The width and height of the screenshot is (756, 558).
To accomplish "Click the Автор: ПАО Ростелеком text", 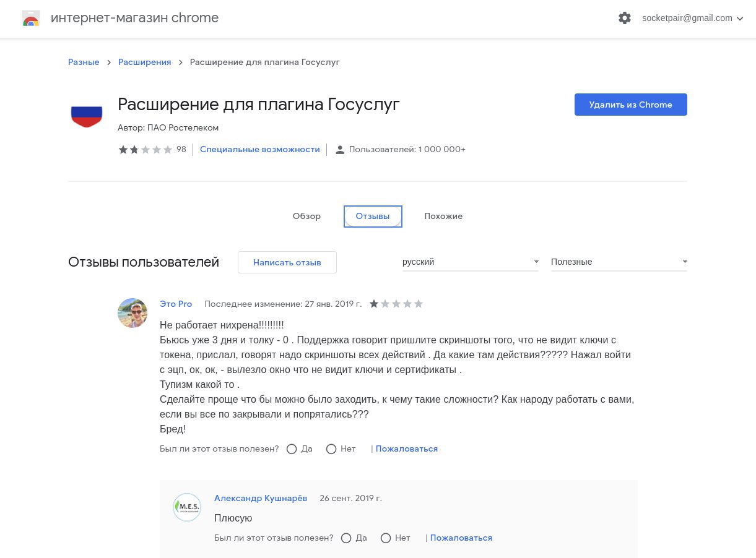I will pyautogui.click(x=168, y=128).
